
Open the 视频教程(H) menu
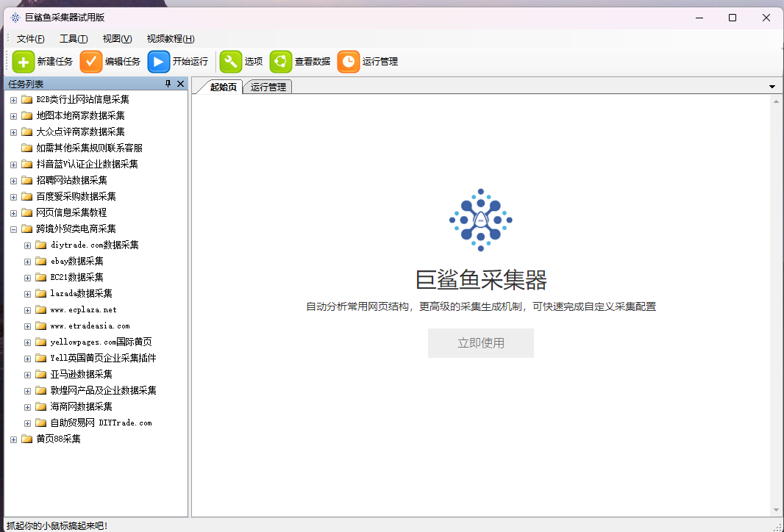click(x=171, y=39)
